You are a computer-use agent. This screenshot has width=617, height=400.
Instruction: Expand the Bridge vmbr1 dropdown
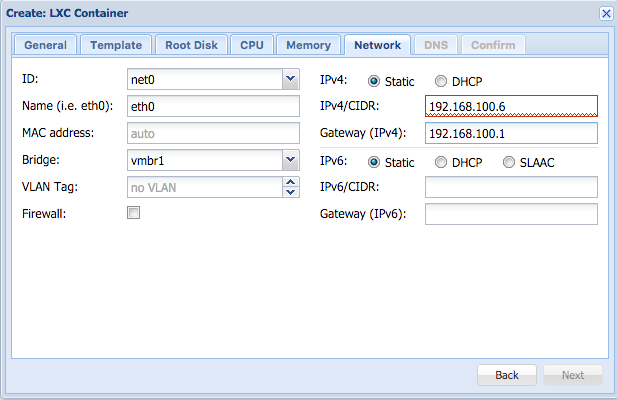point(291,160)
